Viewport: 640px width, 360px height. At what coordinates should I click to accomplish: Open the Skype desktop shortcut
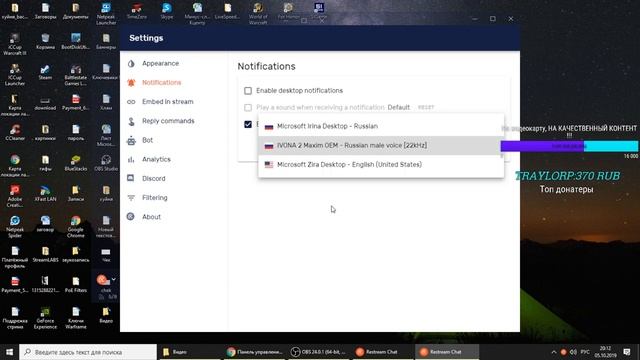click(x=167, y=11)
